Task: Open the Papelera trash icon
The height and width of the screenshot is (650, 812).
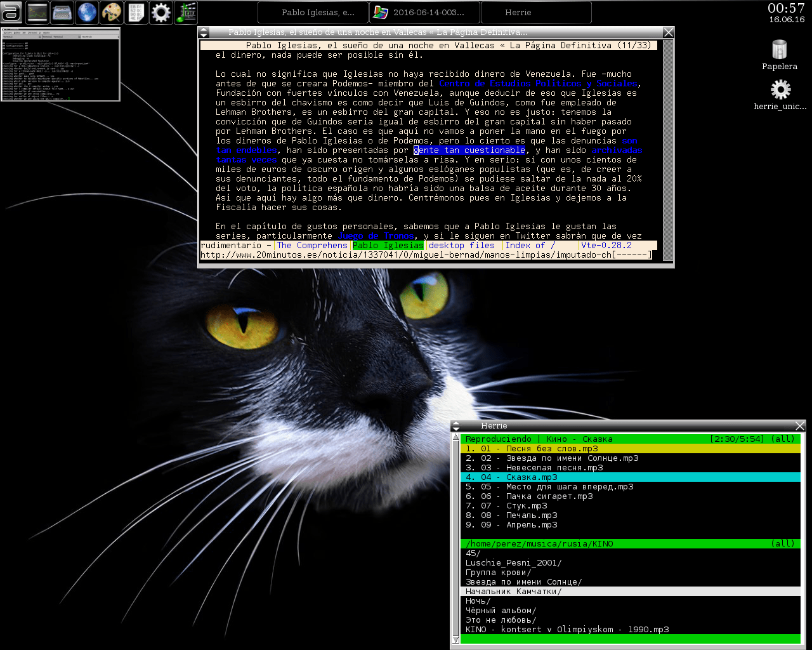Action: [780, 55]
